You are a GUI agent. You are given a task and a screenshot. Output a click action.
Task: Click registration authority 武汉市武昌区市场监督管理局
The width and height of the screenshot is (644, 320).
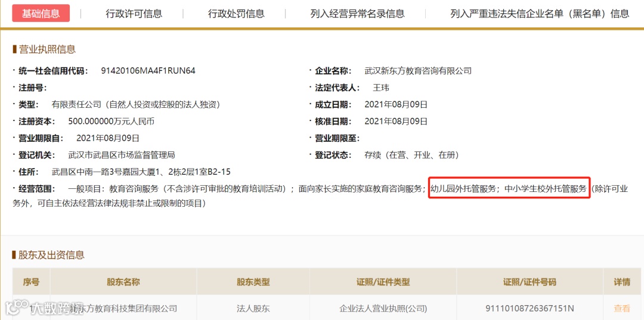click(x=122, y=155)
